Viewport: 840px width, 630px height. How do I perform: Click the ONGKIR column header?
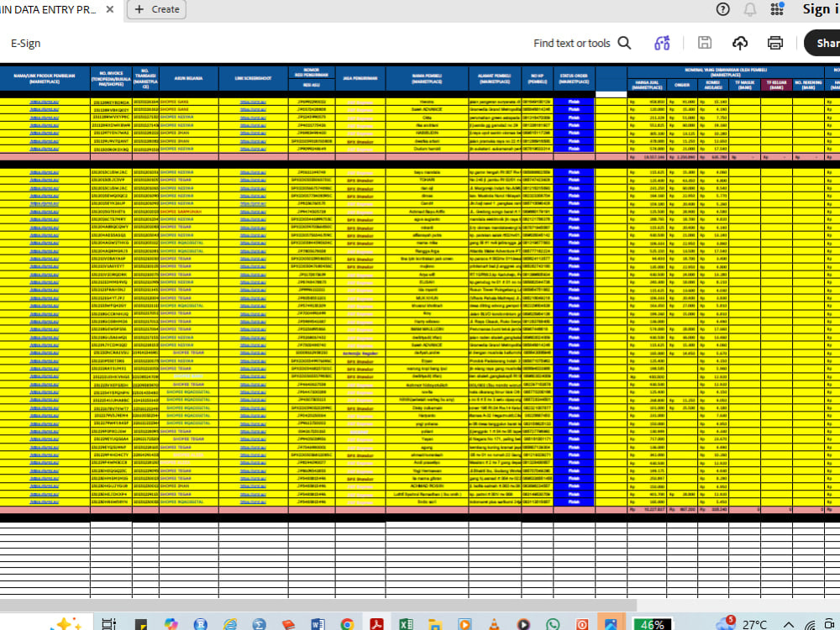(x=682, y=85)
